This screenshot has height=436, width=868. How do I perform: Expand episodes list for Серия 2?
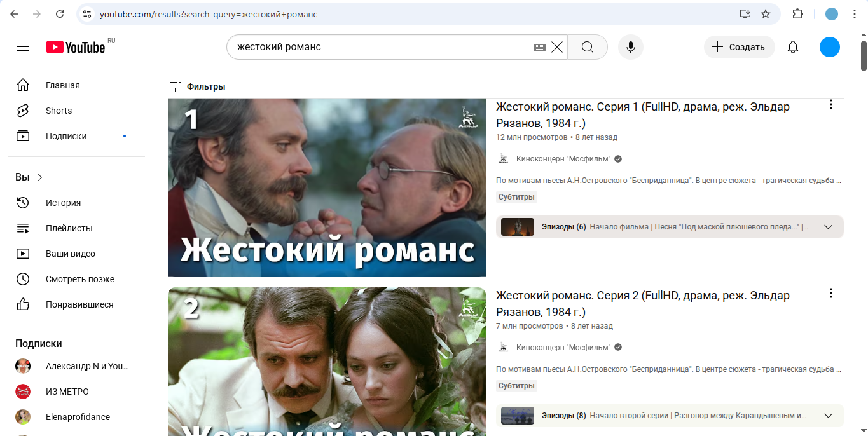click(828, 416)
